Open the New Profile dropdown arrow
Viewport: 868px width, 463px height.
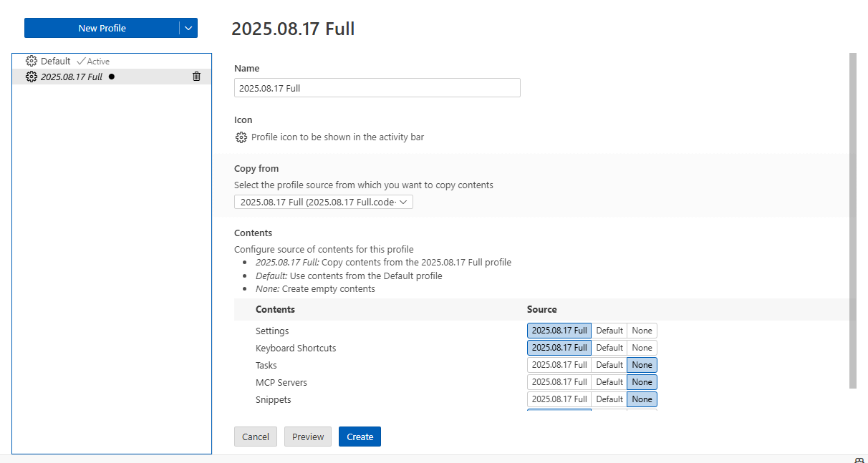188,29
